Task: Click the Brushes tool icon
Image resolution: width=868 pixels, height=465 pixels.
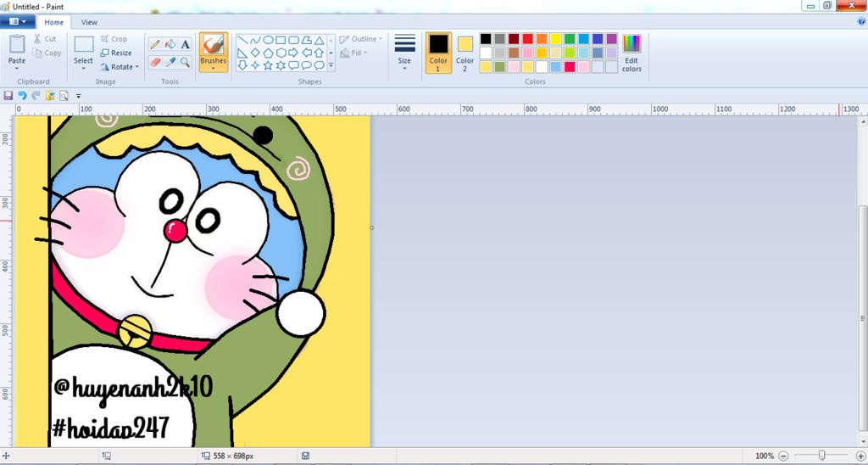Action: (213, 44)
